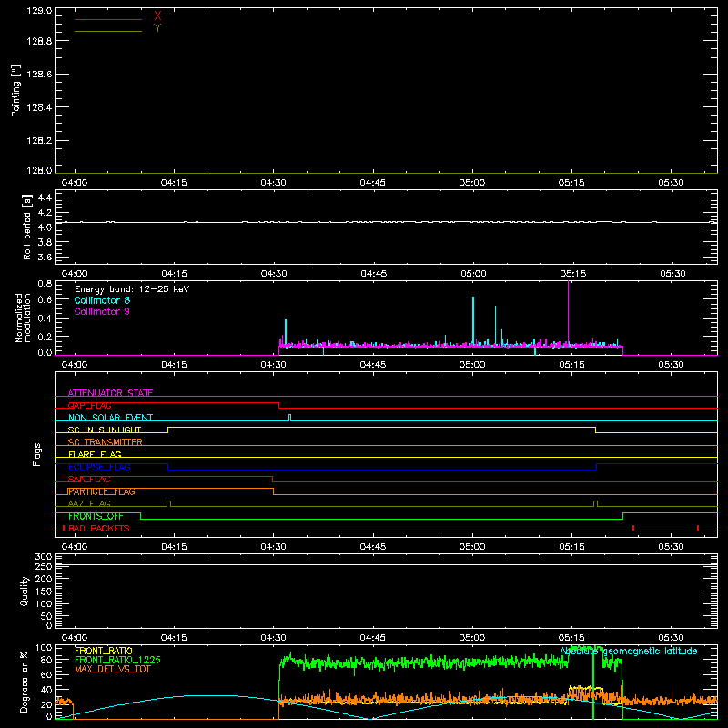Click the 0.0 tick on modulation axis
This screenshot has height=728, width=728.
coord(45,352)
